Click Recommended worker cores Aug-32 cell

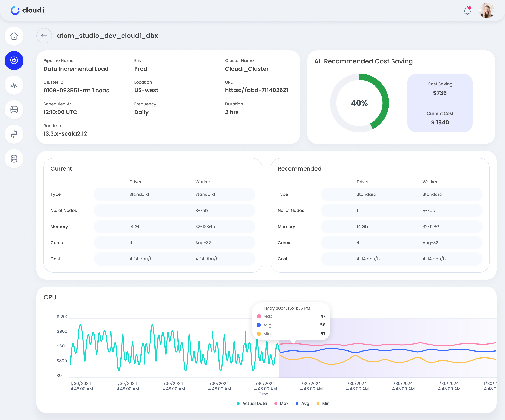[430, 243]
